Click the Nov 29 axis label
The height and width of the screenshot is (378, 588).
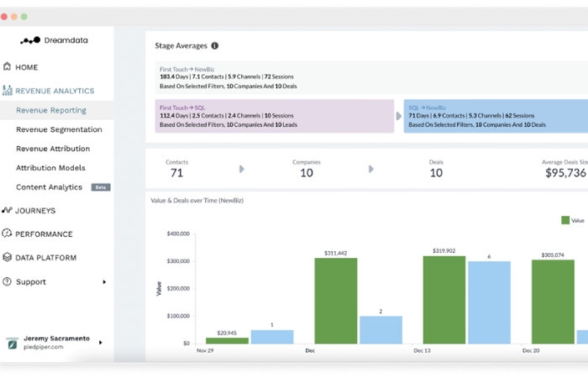205,350
